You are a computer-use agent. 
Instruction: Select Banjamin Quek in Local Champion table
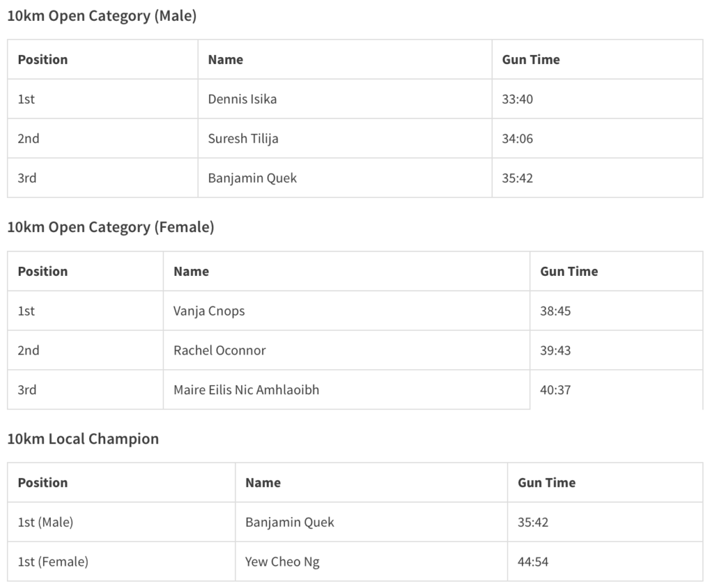click(x=290, y=522)
